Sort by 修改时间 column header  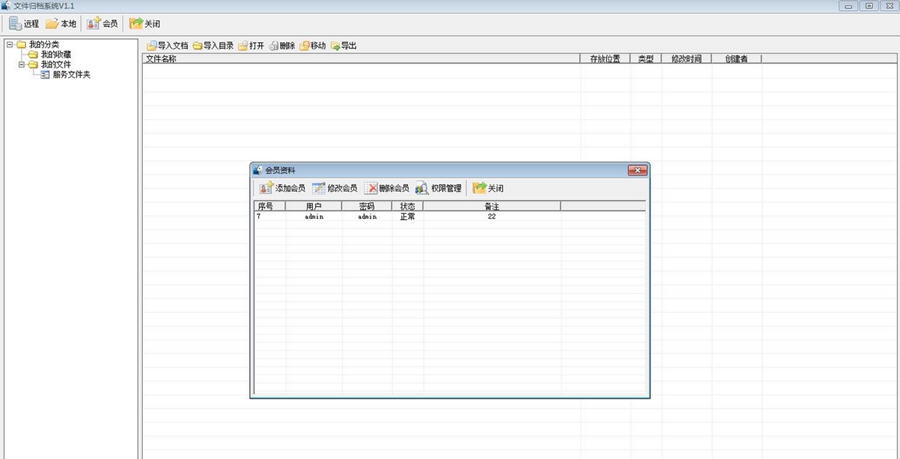pyautogui.click(x=686, y=59)
